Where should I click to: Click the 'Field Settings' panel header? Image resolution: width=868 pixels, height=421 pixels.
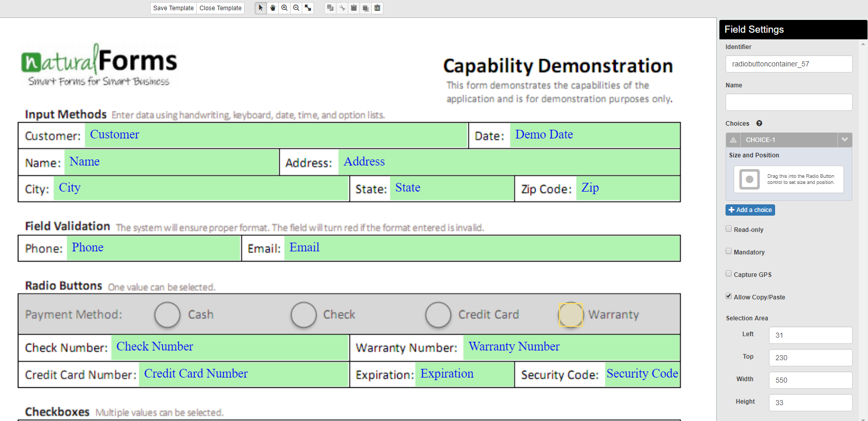(793, 30)
